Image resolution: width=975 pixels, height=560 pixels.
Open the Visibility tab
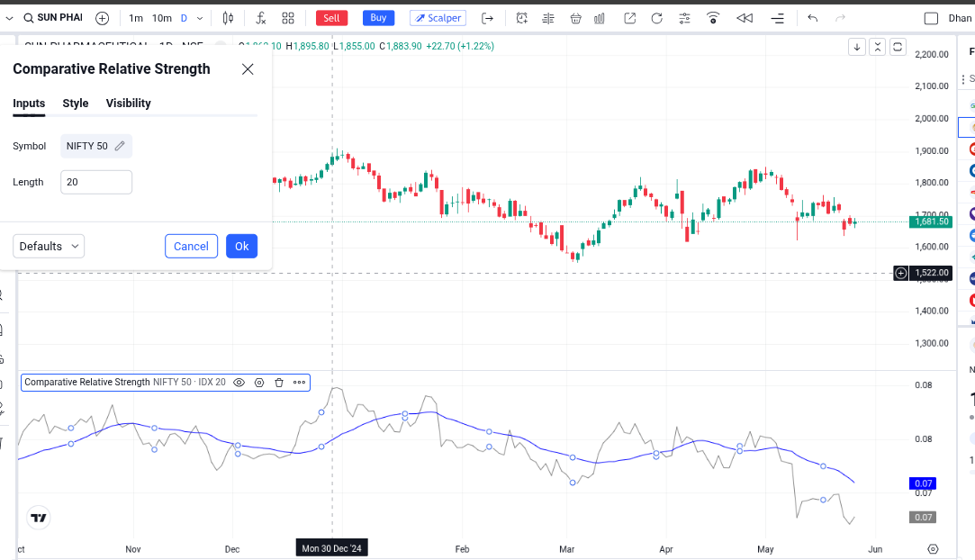(x=128, y=104)
